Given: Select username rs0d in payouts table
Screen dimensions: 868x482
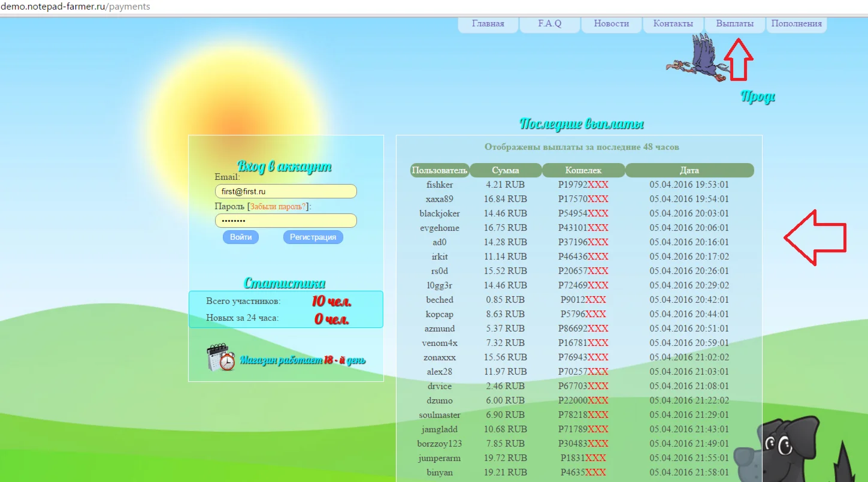Looking at the screenshot, I should (440, 271).
